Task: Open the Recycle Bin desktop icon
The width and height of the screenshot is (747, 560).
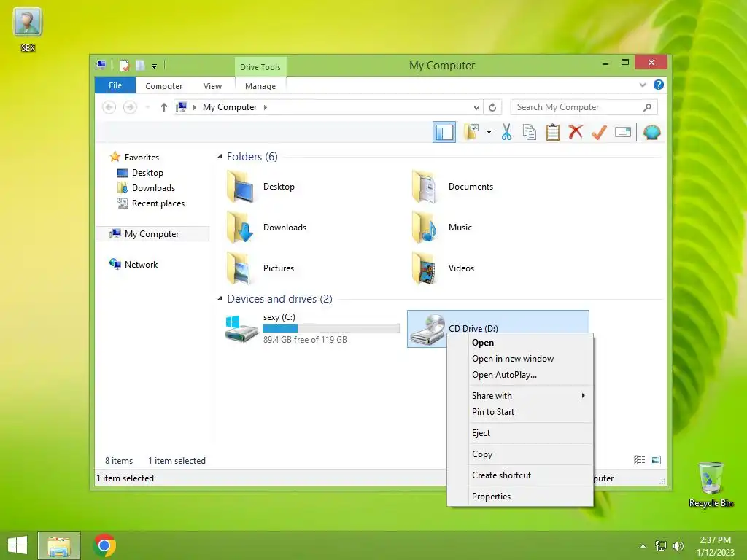Action: (x=711, y=484)
